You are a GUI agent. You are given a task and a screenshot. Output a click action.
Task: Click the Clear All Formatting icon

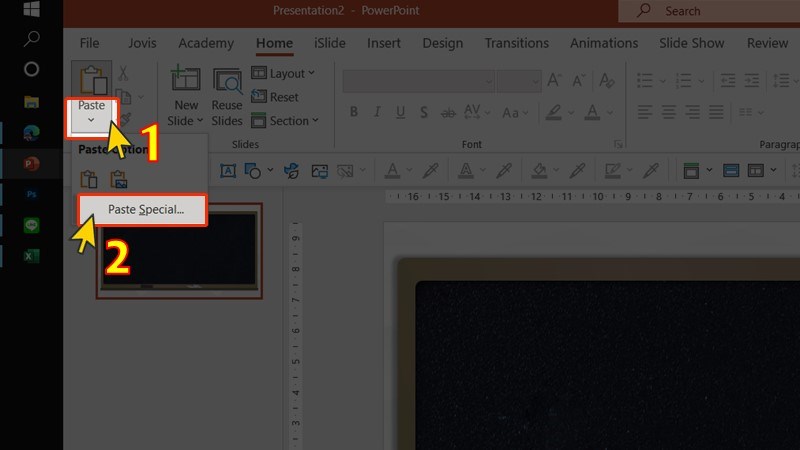[x=606, y=81]
